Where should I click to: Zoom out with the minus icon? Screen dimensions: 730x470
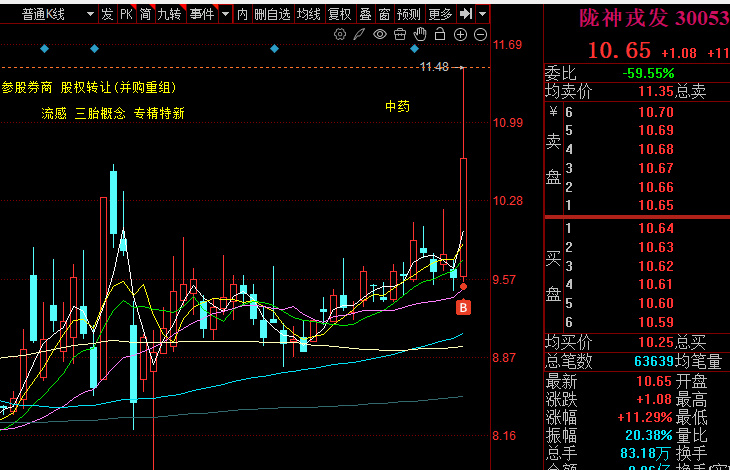(481, 34)
